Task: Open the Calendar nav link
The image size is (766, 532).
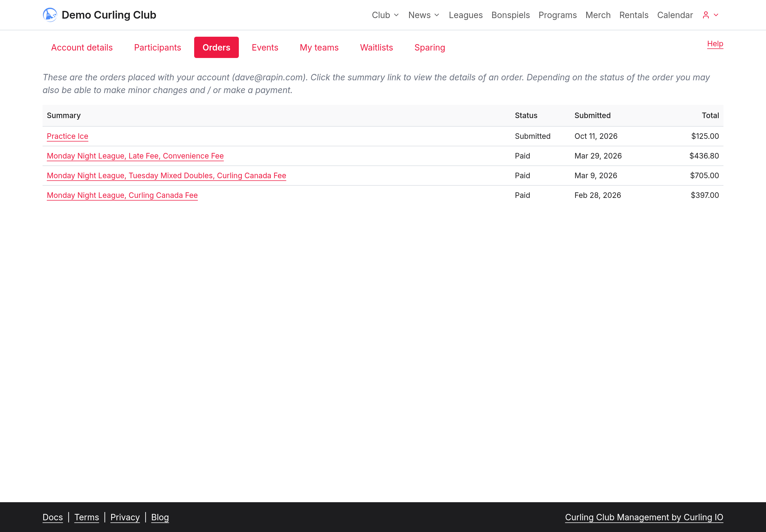Action: tap(675, 15)
